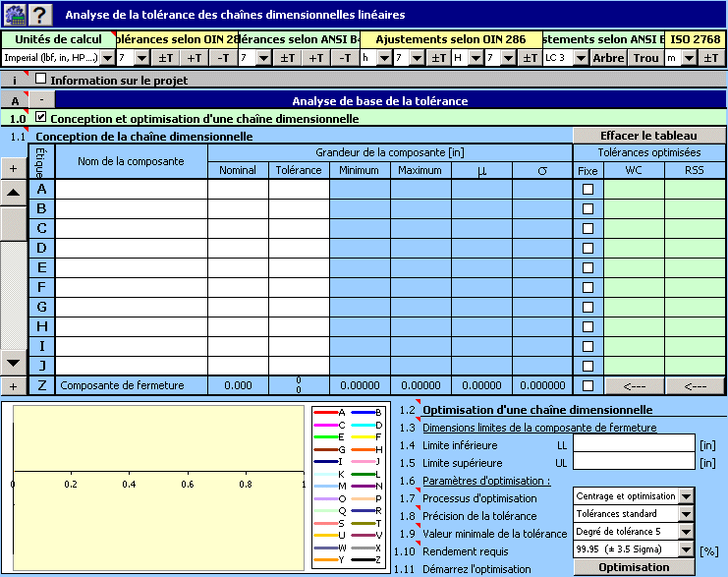Click the yellow F line in the chart legend

coord(364,437)
